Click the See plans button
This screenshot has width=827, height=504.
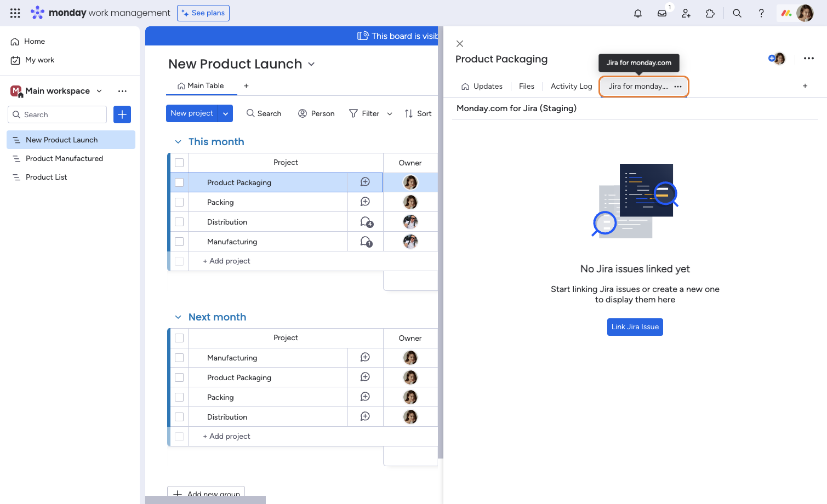203,13
